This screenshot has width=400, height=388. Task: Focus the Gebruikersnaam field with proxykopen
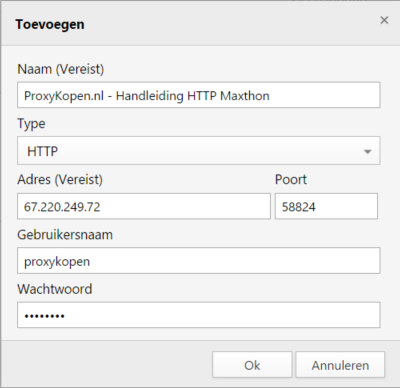point(199,261)
